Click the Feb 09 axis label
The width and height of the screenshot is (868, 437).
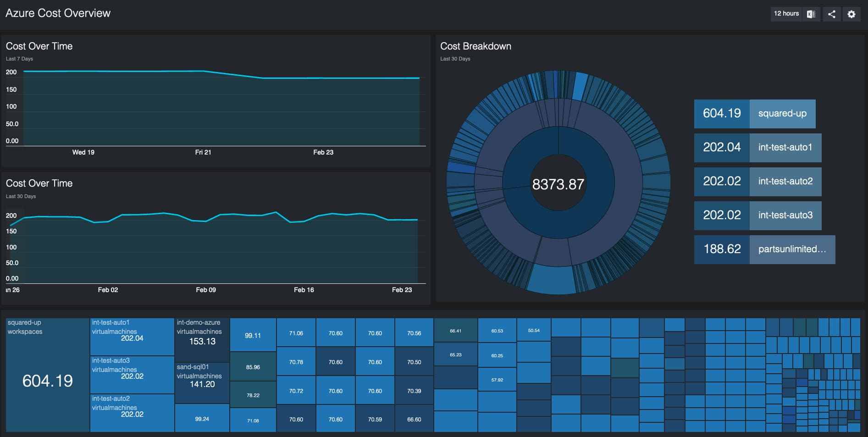pyautogui.click(x=206, y=290)
